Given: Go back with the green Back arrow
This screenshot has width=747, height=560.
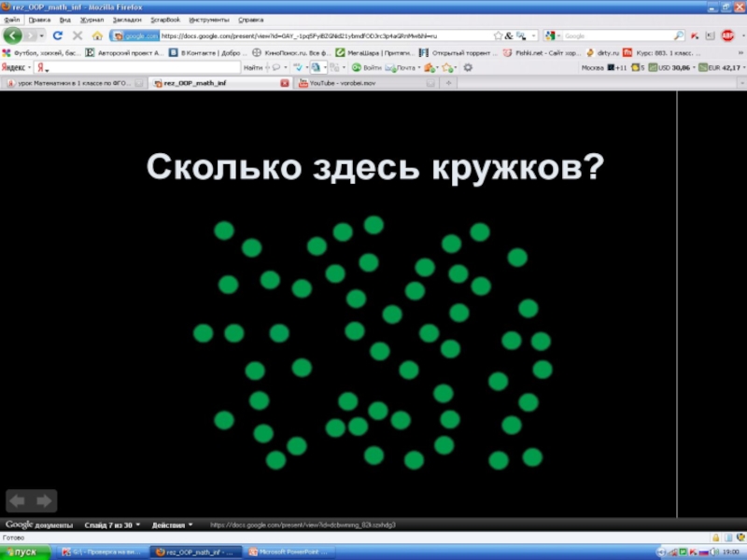Looking at the screenshot, I should [x=12, y=35].
